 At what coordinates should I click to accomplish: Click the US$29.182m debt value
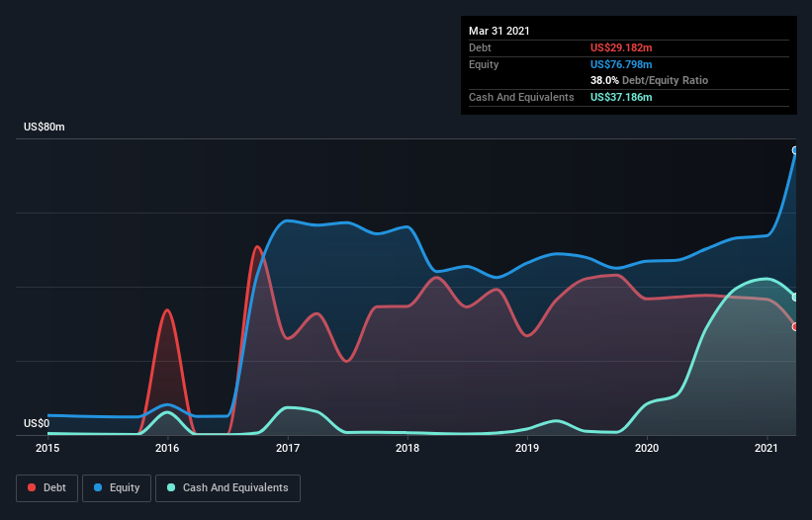pyautogui.click(x=621, y=47)
